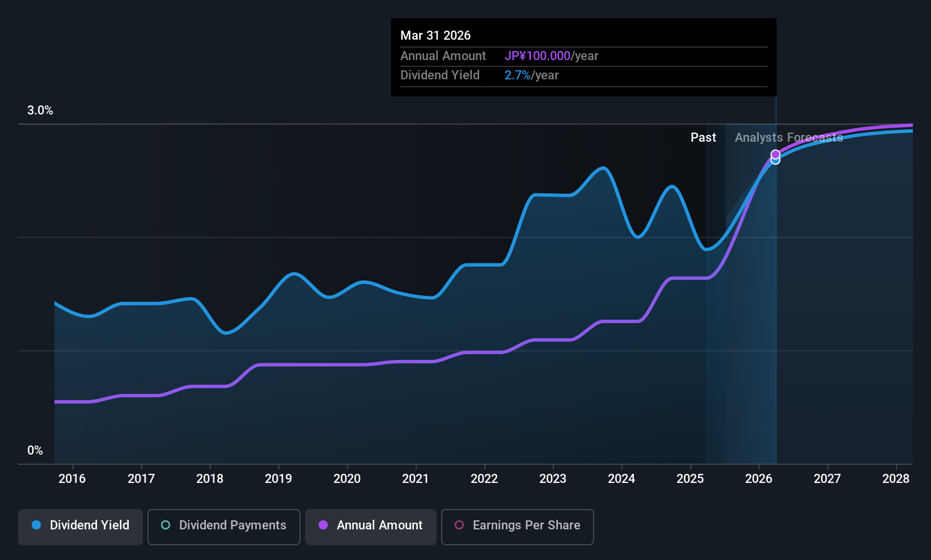Screen dimensions: 931x560
Task: Toggle the Annual Amount legend button
Action: pyautogui.click(x=371, y=526)
